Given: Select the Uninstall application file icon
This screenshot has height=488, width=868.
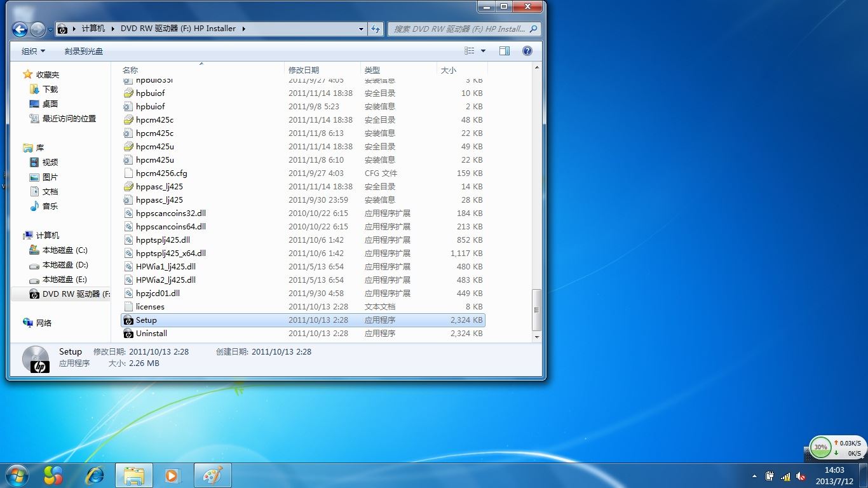Looking at the screenshot, I should tap(128, 334).
